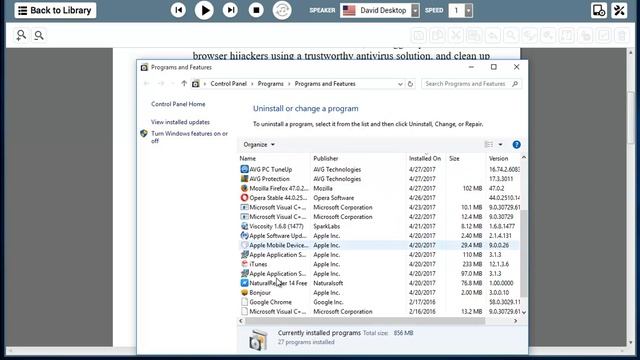Click the Firefox program icon
The width and height of the screenshot is (640, 360).
244,188
